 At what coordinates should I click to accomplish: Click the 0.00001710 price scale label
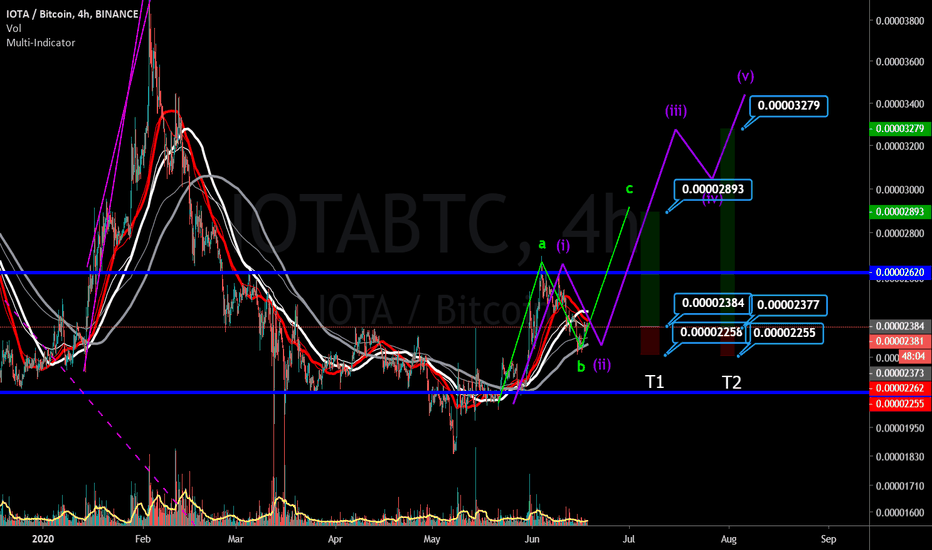[900, 486]
